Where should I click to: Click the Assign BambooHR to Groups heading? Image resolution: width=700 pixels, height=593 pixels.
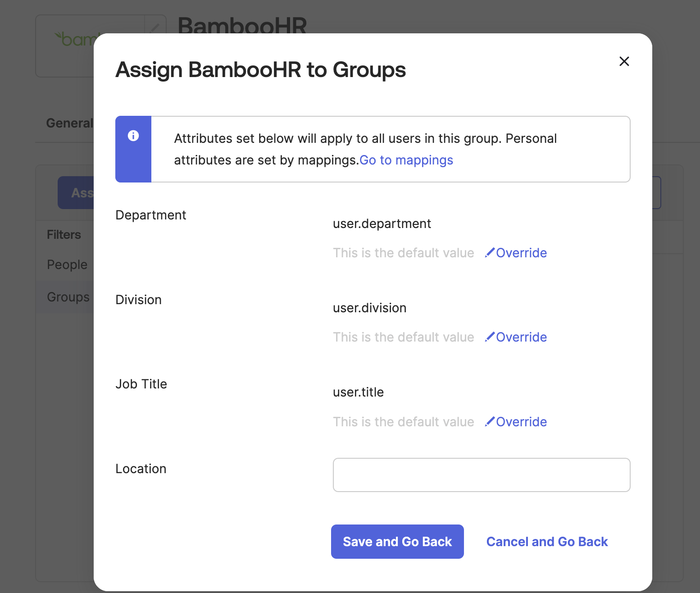click(x=260, y=70)
